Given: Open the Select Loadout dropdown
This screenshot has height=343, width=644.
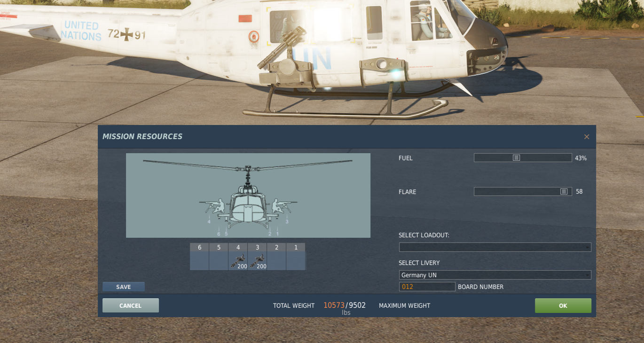Looking at the screenshot, I should (495, 247).
